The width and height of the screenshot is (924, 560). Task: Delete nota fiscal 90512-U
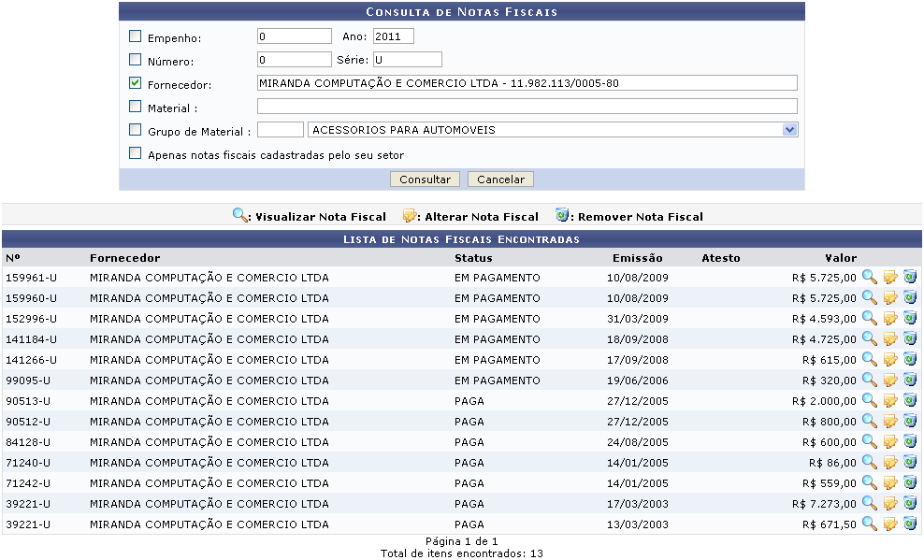910,421
